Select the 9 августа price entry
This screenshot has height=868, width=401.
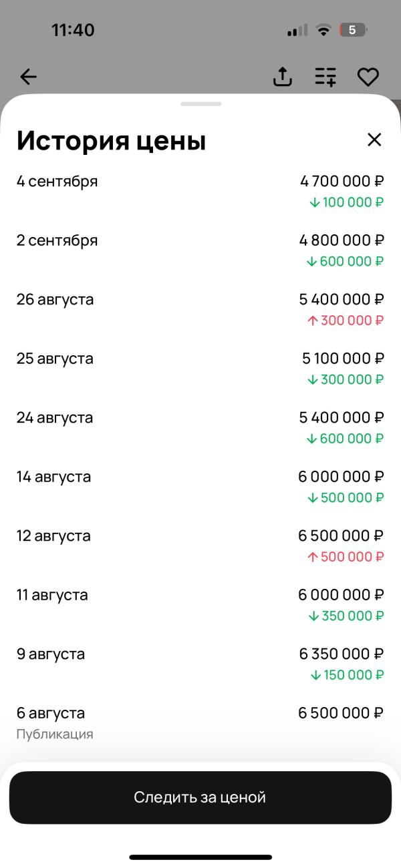200,664
